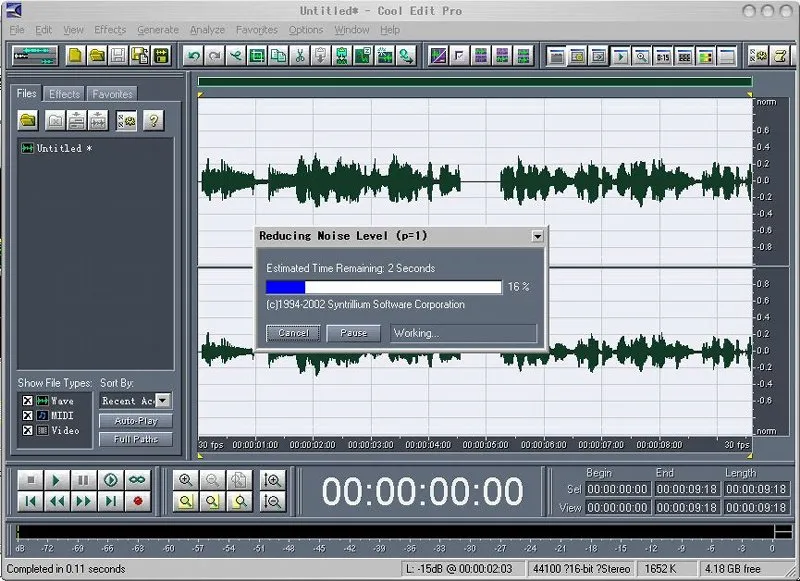Click the Auto-Play button
The height and width of the screenshot is (581, 800).
[x=136, y=421]
